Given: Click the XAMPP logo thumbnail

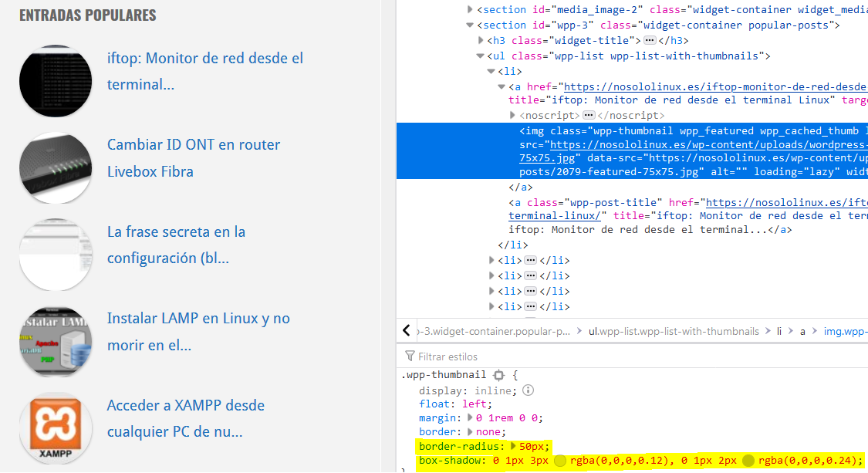Looking at the screenshot, I should click(x=56, y=427).
